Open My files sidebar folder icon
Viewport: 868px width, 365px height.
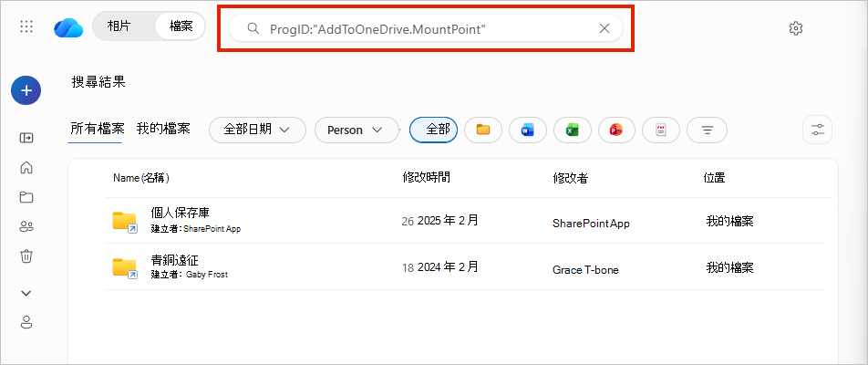pos(26,196)
